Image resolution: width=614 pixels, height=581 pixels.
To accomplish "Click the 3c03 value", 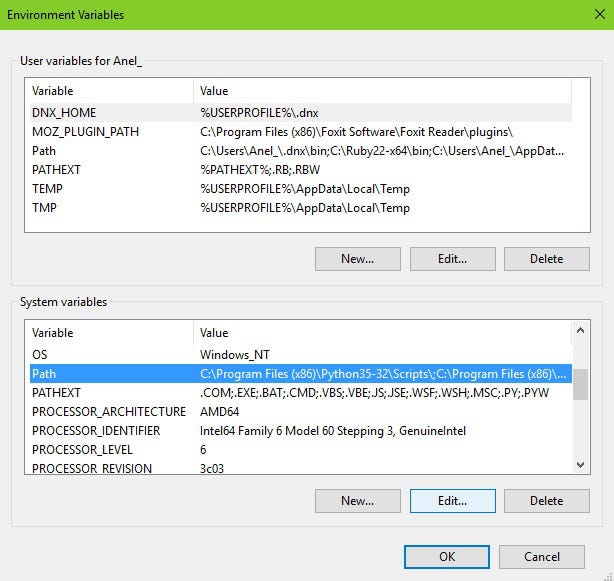I will (212, 469).
